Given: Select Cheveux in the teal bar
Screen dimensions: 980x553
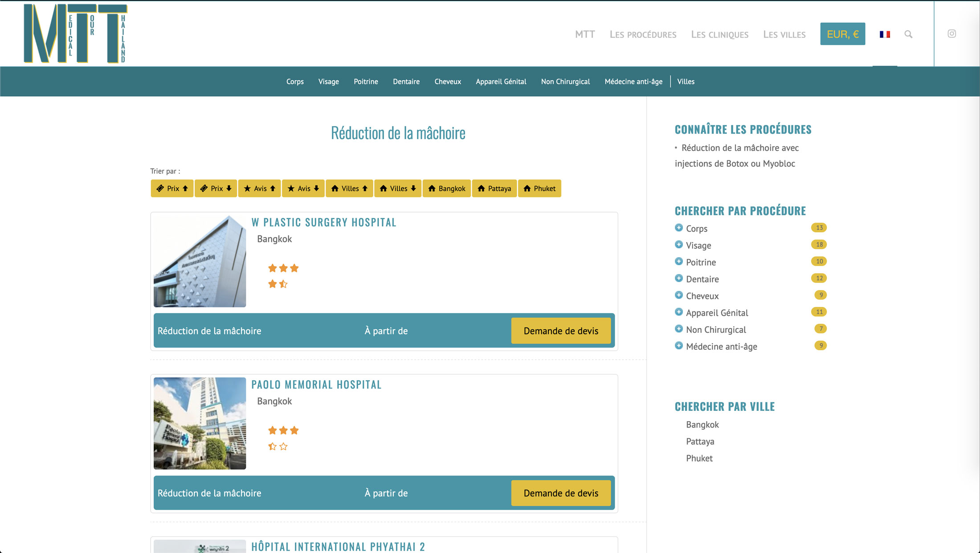Looking at the screenshot, I should [448, 82].
